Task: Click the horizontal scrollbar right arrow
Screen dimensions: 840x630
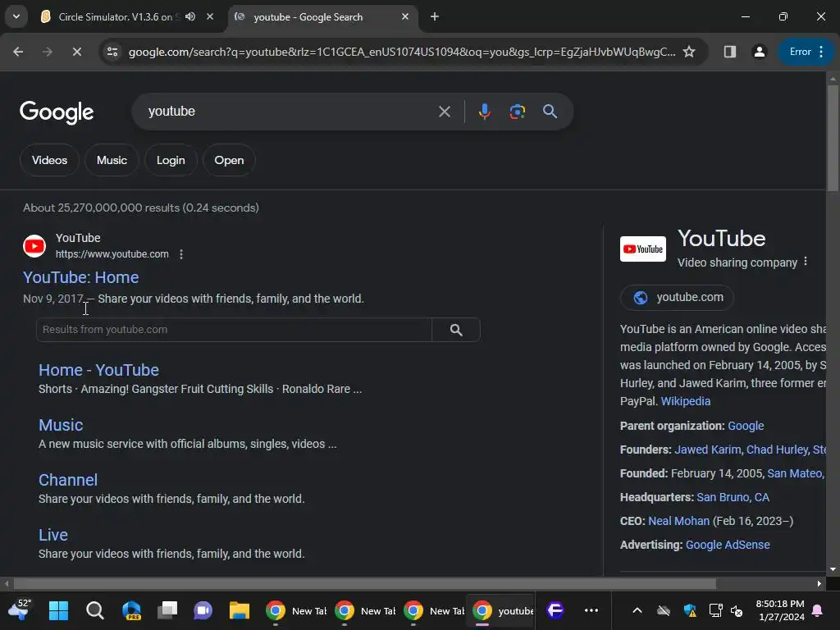Action: click(819, 583)
